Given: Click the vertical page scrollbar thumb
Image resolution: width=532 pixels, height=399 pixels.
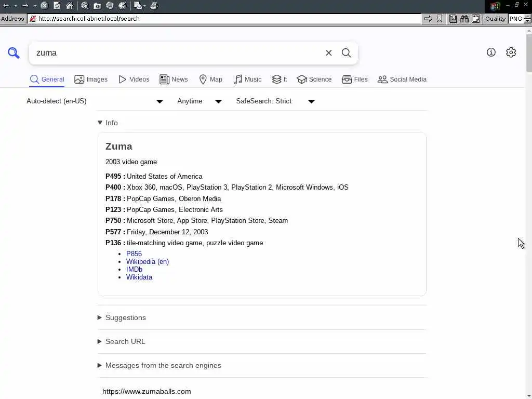Looking at the screenshot, I should point(529,52).
